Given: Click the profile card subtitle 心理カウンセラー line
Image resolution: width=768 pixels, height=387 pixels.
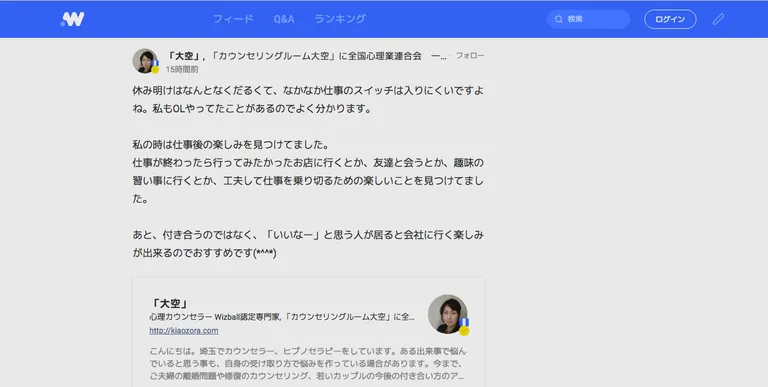Looking at the screenshot, I should [282, 317].
